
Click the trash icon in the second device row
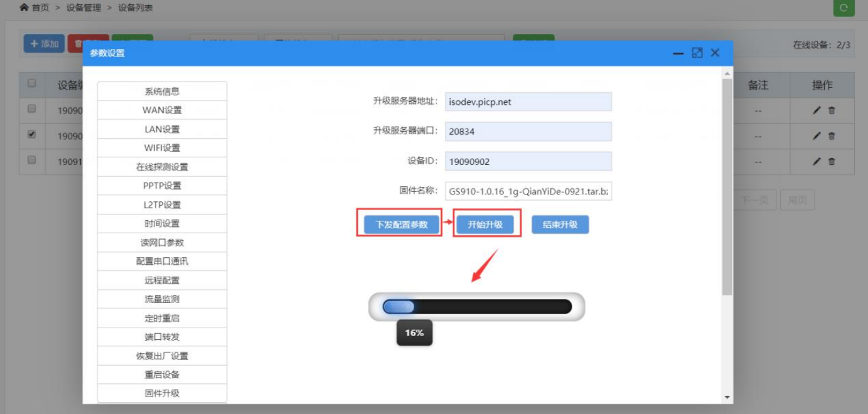coord(830,135)
